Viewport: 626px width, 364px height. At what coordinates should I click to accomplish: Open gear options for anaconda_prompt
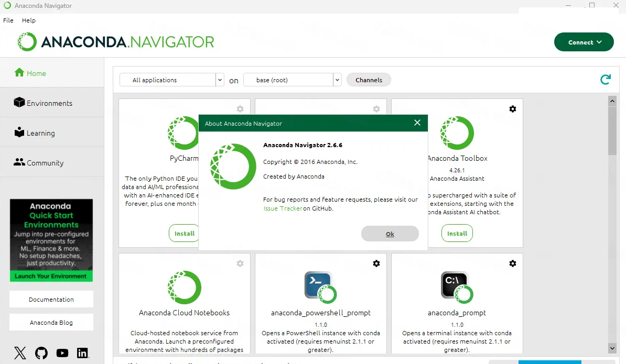[x=513, y=263]
